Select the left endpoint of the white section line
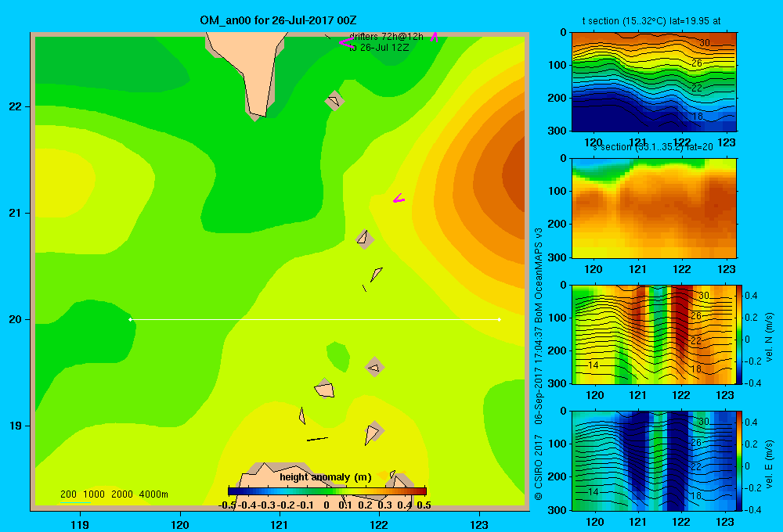Viewport: 783px width, 532px height. [x=131, y=319]
